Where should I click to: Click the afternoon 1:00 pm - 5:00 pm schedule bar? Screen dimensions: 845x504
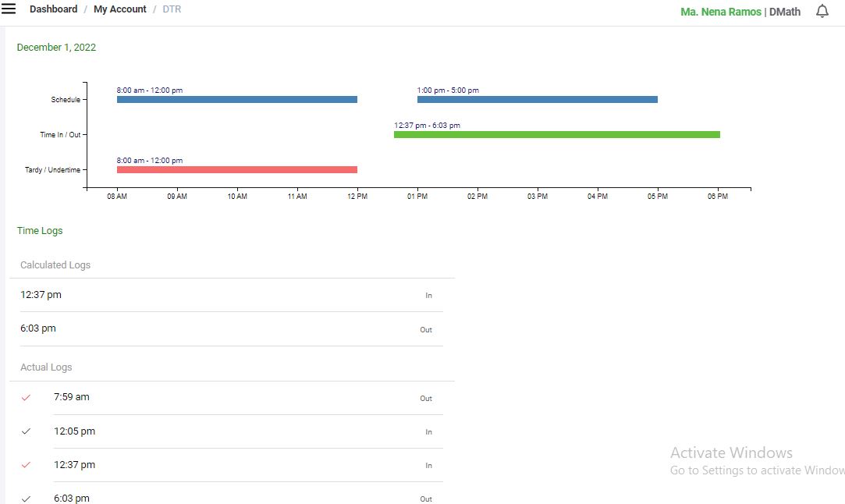pyautogui.click(x=537, y=100)
